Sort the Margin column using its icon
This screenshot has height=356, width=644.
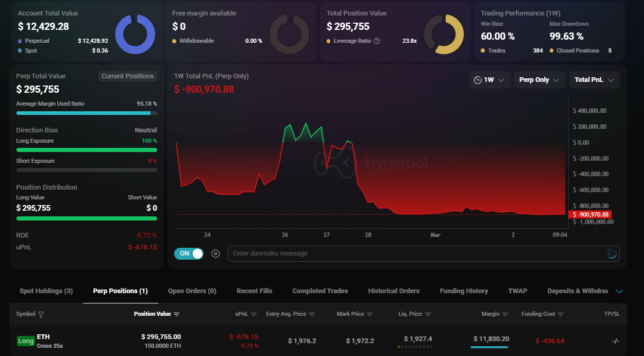coord(505,314)
